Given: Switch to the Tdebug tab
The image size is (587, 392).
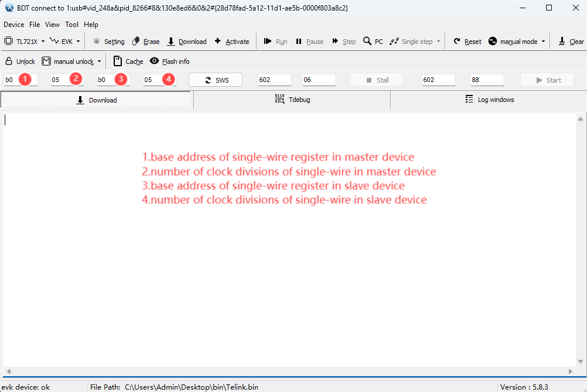Looking at the screenshot, I should [x=292, y=100].
